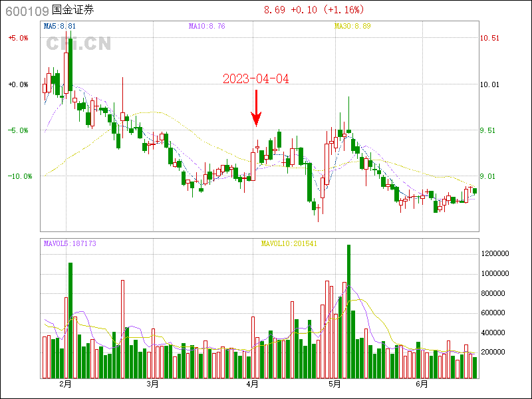Select the 6月 marker on time axis
532x399 pixels.
pyautogui.click(x=422, y=384)
